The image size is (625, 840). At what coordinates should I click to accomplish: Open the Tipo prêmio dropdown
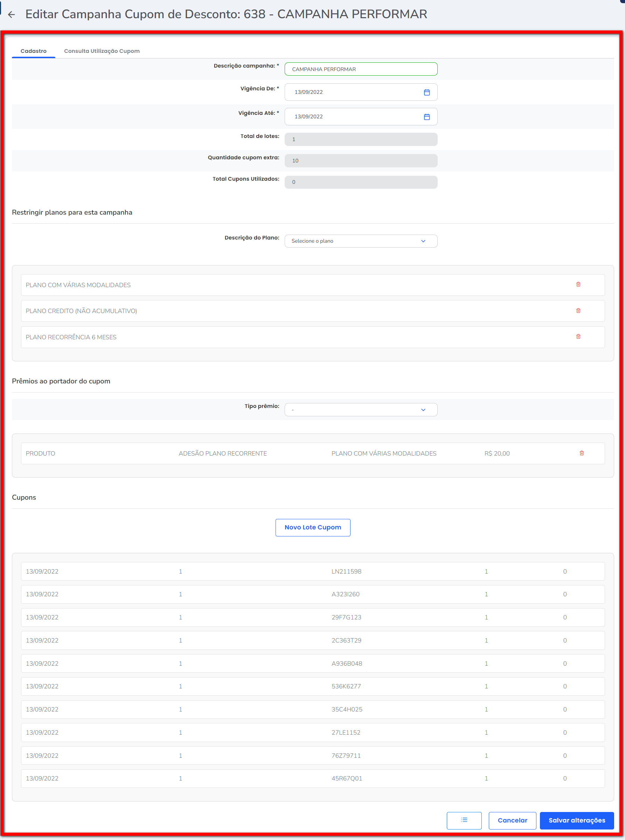point(361,410)
